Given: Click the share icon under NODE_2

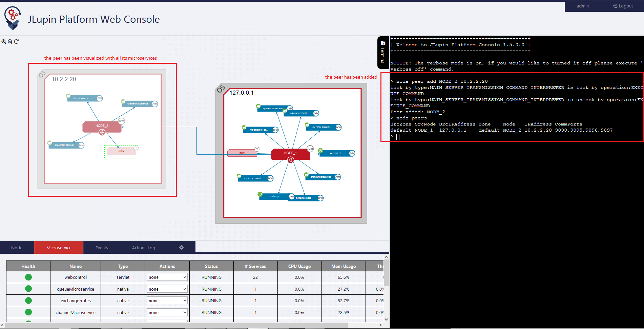Looking at the screenshot, I should coord(102,133).
